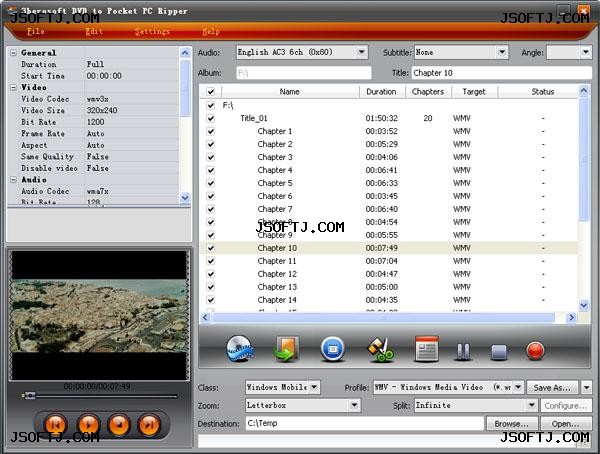Viewport: 600px width, 454px height.
Task: Click the chapter list horizontal scrollbar
Action: click(383, 317)
